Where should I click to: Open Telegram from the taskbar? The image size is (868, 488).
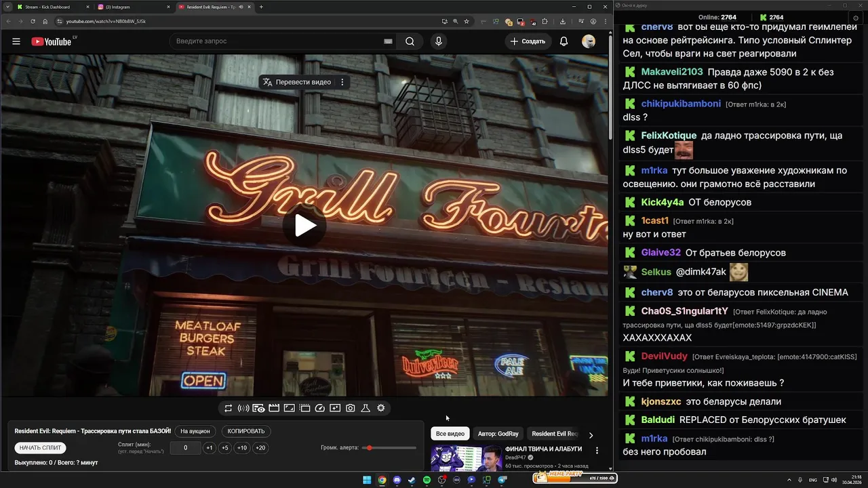pos(502,480)
